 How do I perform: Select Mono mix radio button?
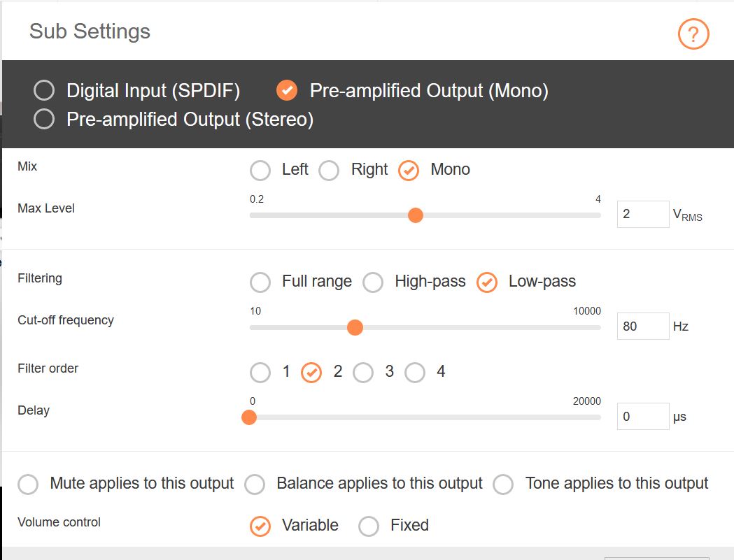coord(409,171)
